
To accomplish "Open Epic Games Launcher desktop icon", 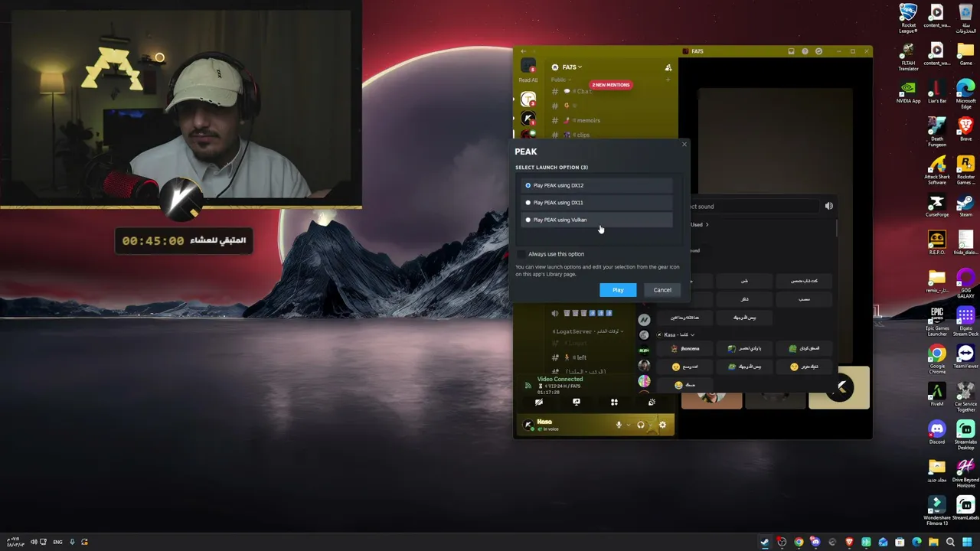I will [937, 321].
